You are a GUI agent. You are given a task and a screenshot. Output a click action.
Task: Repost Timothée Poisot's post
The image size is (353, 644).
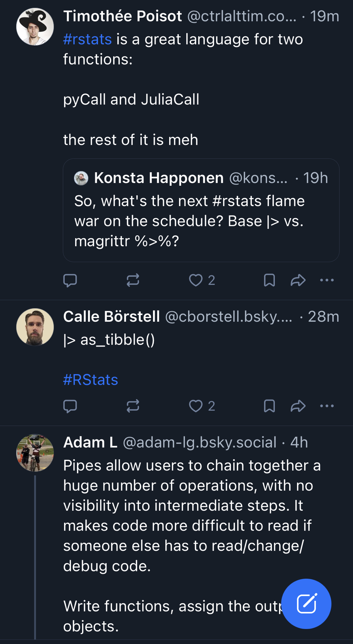coord(133,280)
